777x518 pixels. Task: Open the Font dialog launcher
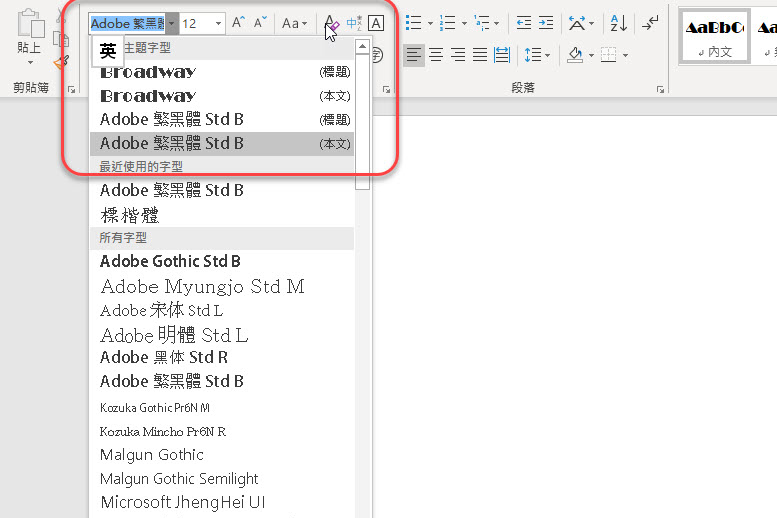click(x=387, y=90)
